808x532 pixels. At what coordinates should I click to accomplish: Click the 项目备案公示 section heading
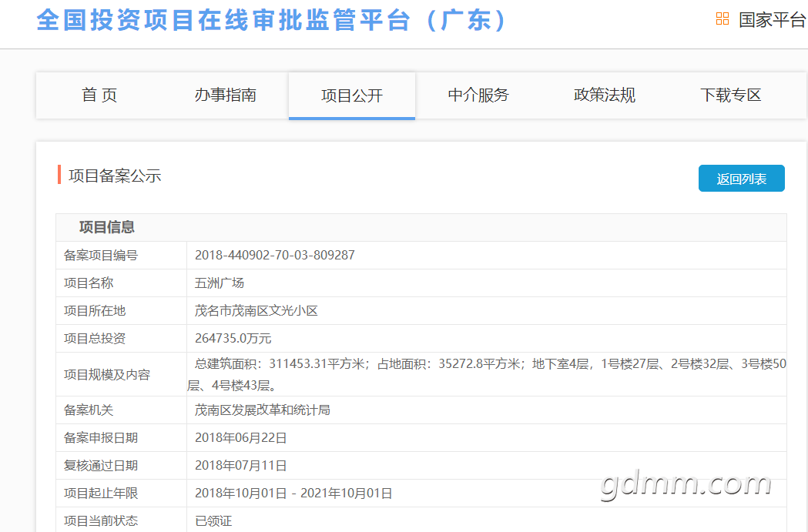(115, 176)
